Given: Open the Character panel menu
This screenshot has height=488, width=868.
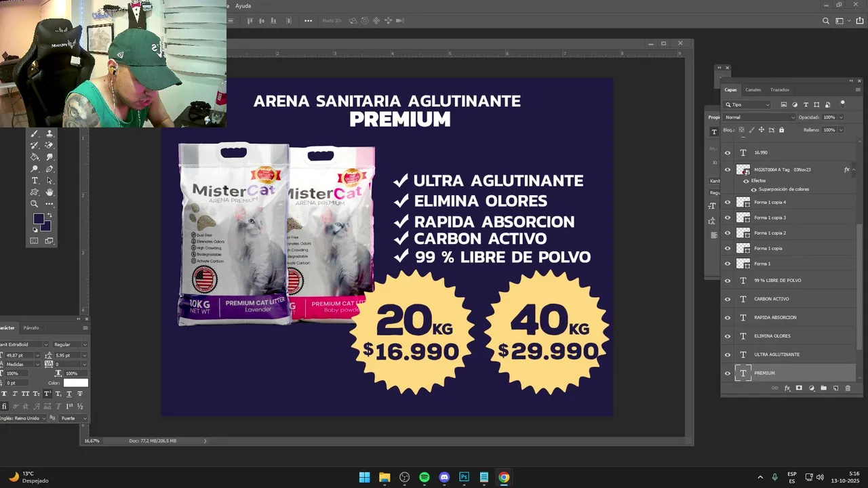Looking at the screenshot, I should pos(85,328).
